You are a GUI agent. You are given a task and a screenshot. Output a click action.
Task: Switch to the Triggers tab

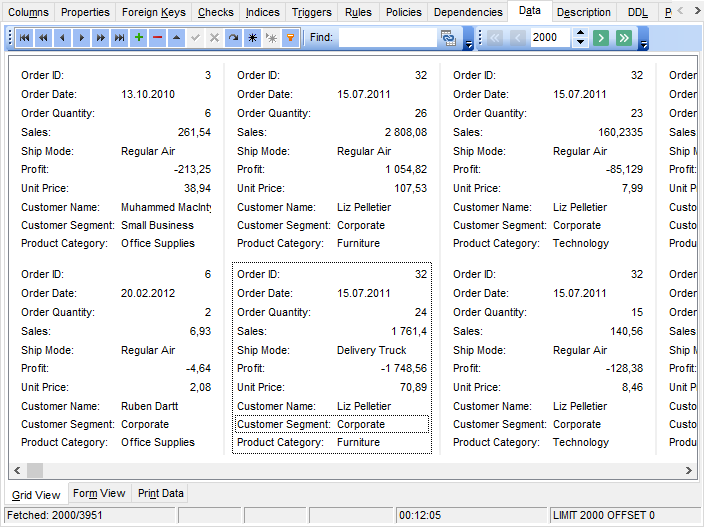point(312,12)
